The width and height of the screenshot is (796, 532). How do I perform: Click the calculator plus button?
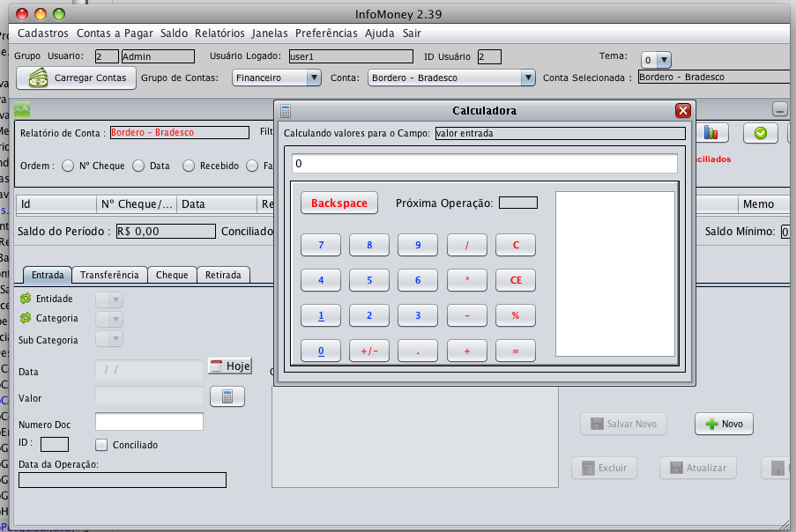(x=467, y=351)
